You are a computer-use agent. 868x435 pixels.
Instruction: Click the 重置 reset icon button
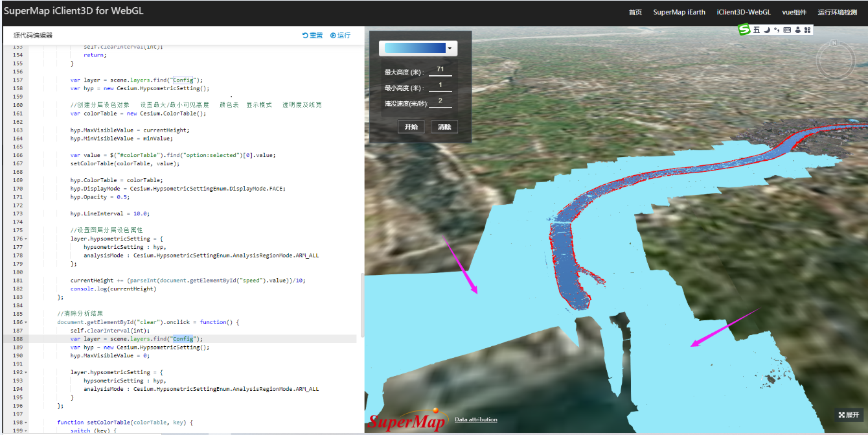[x=312, y=36]
